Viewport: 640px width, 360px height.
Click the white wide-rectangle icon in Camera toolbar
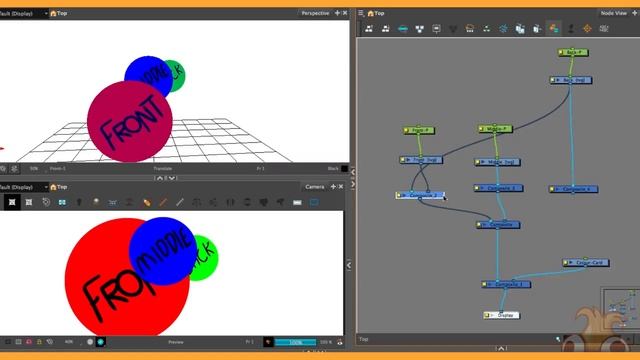click(x=297, y=202)
